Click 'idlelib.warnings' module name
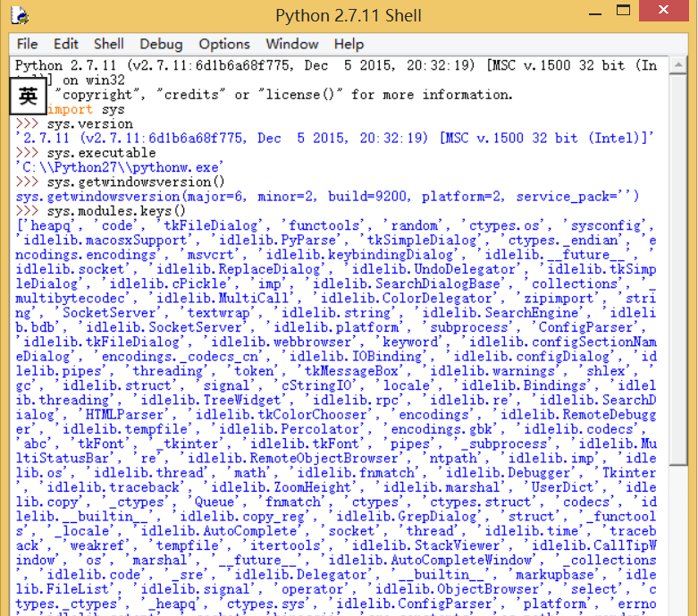Image resolution: width=698 pixels, height=616 pixels. 492,371
